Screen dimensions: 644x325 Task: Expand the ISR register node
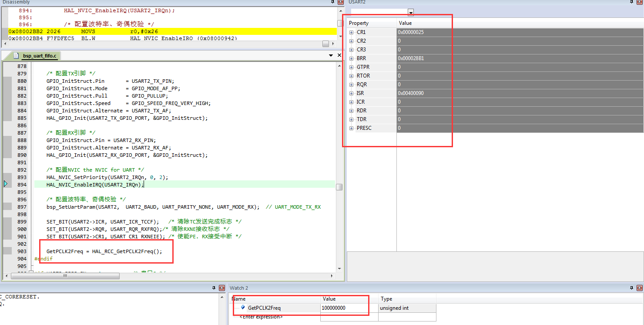pos(352,93)
